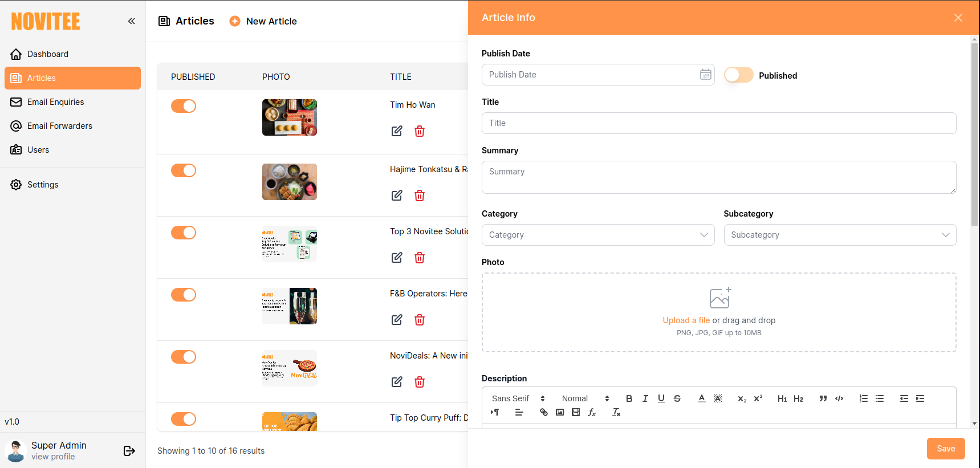Edit the Hajime Tonkatsu article

tap(397, 196)
